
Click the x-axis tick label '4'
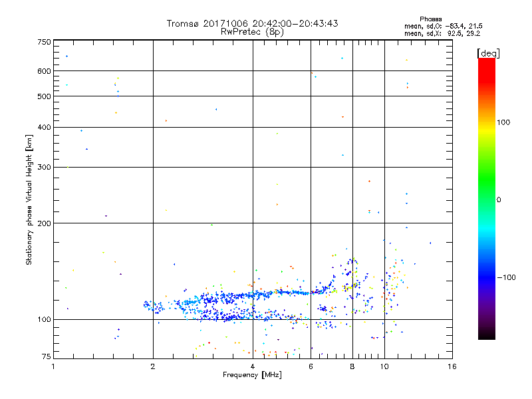pos(253,366)
